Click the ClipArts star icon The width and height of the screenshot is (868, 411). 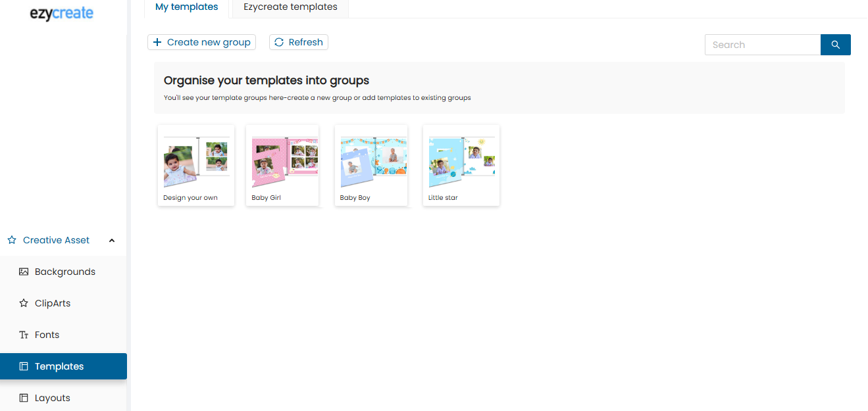(x=24, y=303)
